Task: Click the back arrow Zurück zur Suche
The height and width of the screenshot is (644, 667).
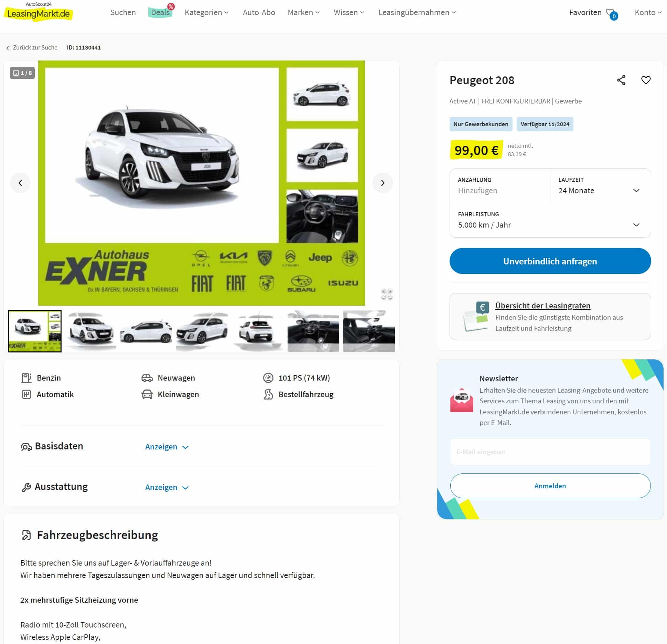Action: tap(32, 47)
